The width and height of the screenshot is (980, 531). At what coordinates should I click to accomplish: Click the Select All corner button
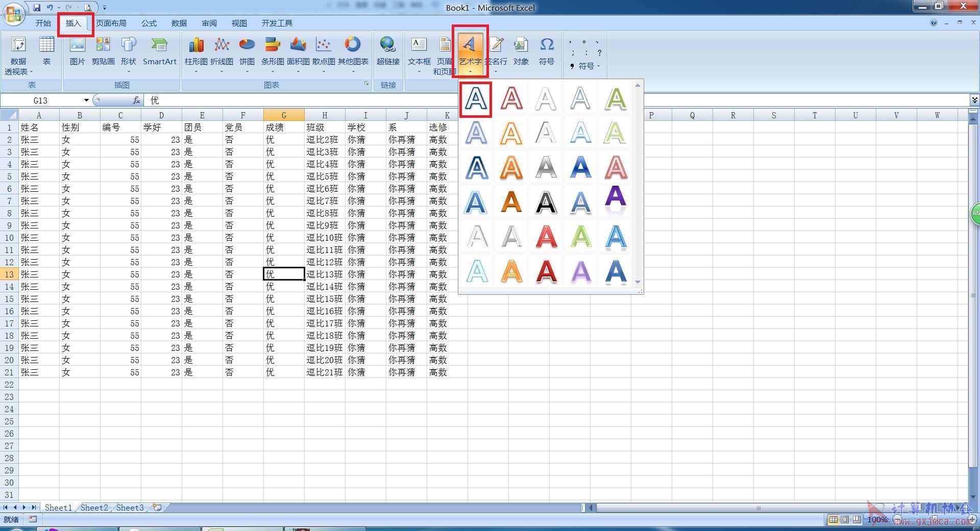pos(9,114)
